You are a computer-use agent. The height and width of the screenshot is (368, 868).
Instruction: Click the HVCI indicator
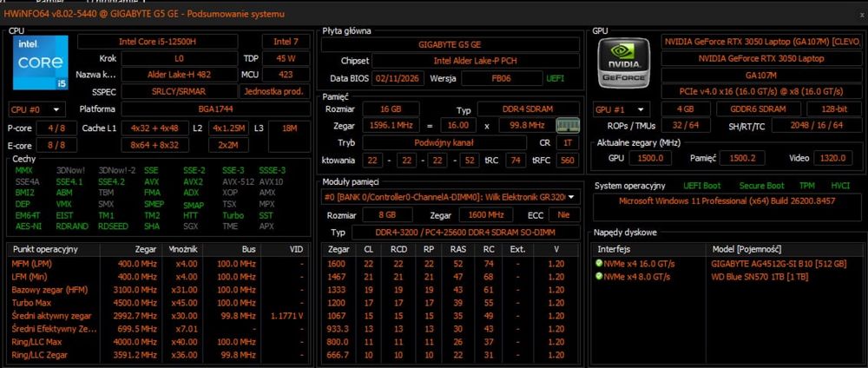839,186
